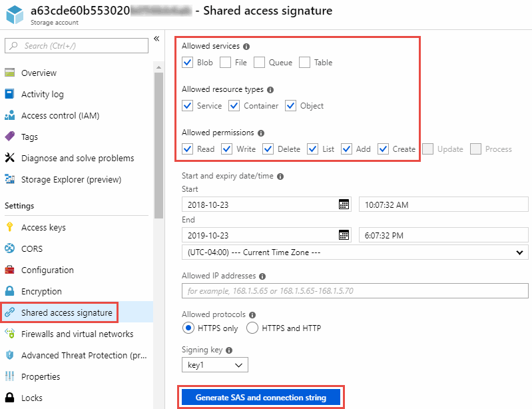Click the Overview icon in sidebar
Screen dimensions: 532x409
[10, 73]
